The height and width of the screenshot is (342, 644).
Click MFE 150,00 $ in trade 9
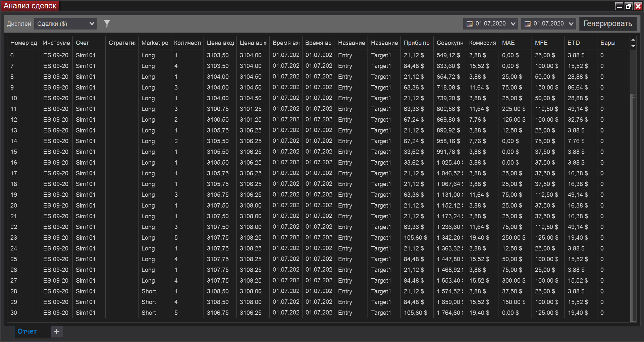tap(546, 88)
